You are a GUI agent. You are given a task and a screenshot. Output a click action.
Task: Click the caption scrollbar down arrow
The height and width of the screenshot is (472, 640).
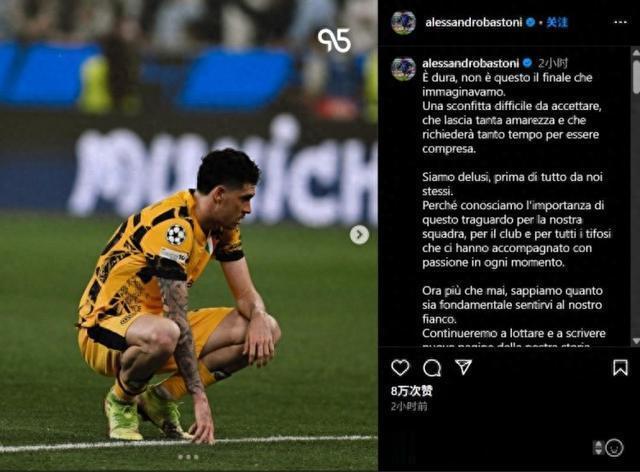click(636, 341)
